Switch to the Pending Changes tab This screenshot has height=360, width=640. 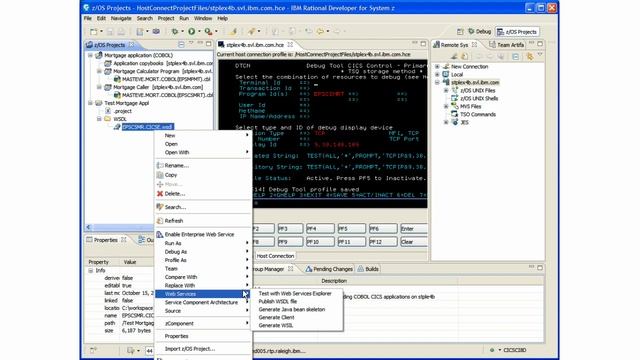point(329,269)
